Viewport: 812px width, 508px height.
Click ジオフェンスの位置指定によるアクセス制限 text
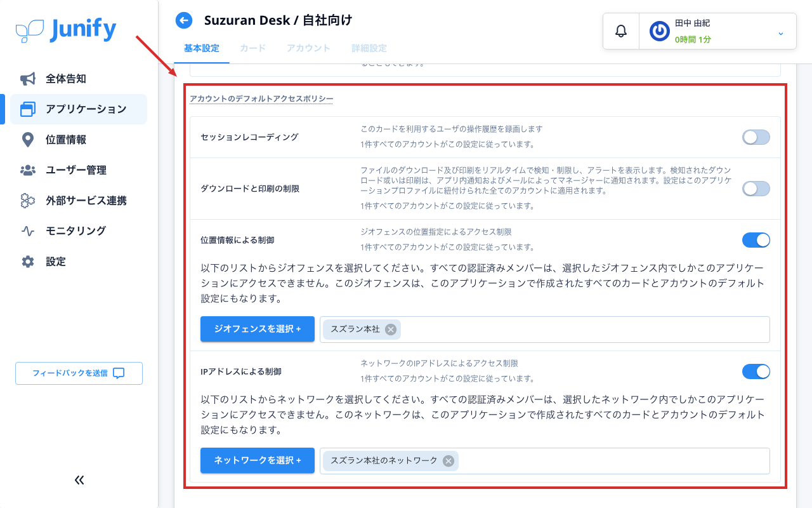[436, 232]
